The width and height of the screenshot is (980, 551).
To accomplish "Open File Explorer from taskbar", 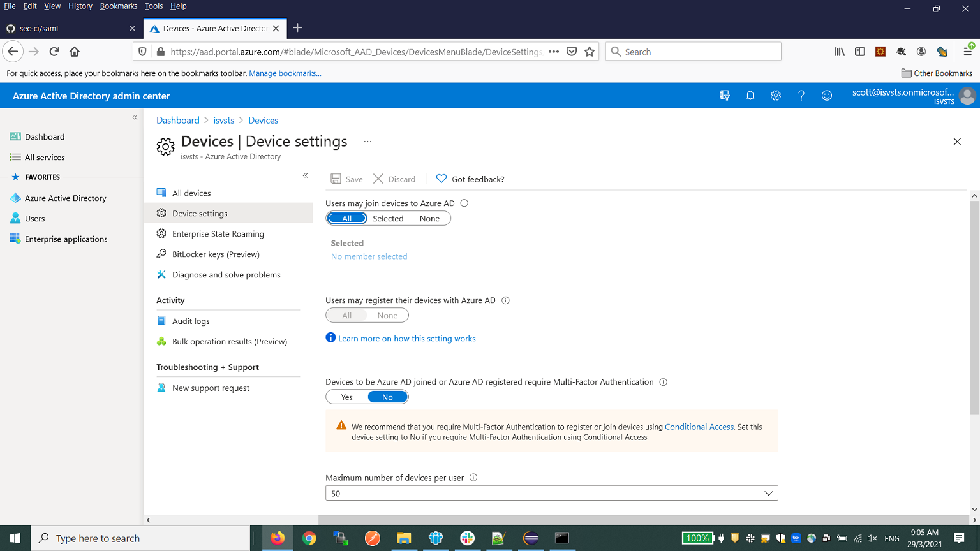I will [x=404, y=538].
